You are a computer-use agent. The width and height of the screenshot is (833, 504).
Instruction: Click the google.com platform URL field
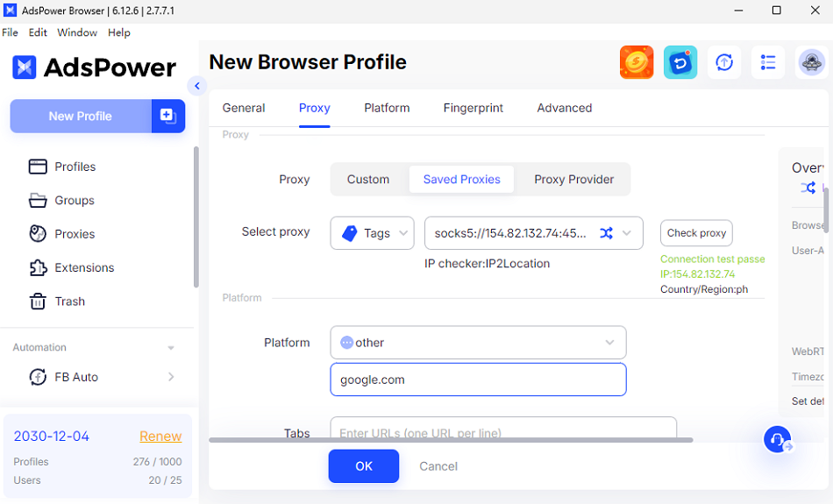click(478, 380)
